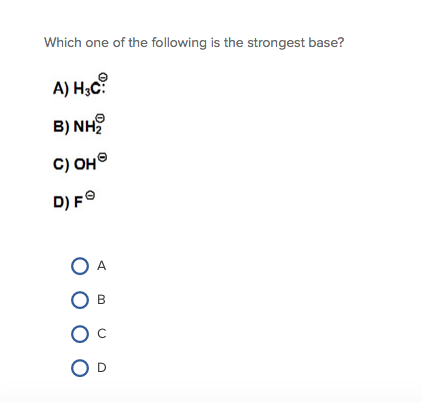Click the H3C methyl anion formula
Viewport: 422px width, 402px height.
click(x=90, y=85)
